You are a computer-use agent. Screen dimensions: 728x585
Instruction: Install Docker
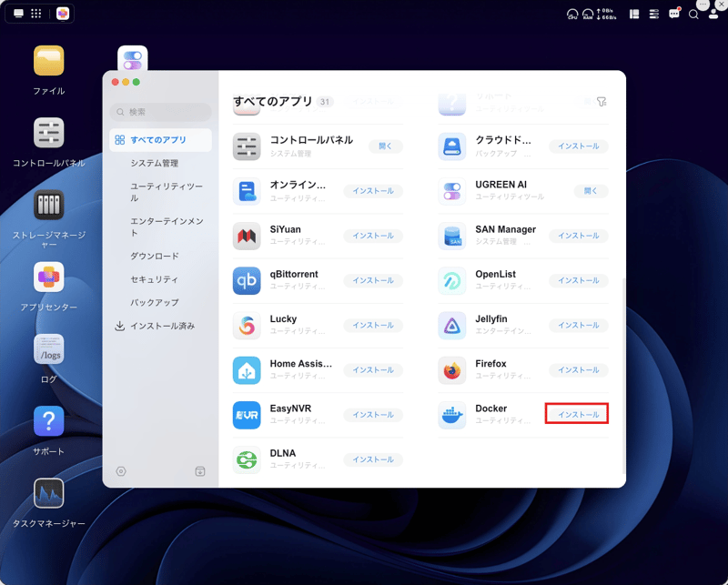pyautogui.click(x=578, y=414)
